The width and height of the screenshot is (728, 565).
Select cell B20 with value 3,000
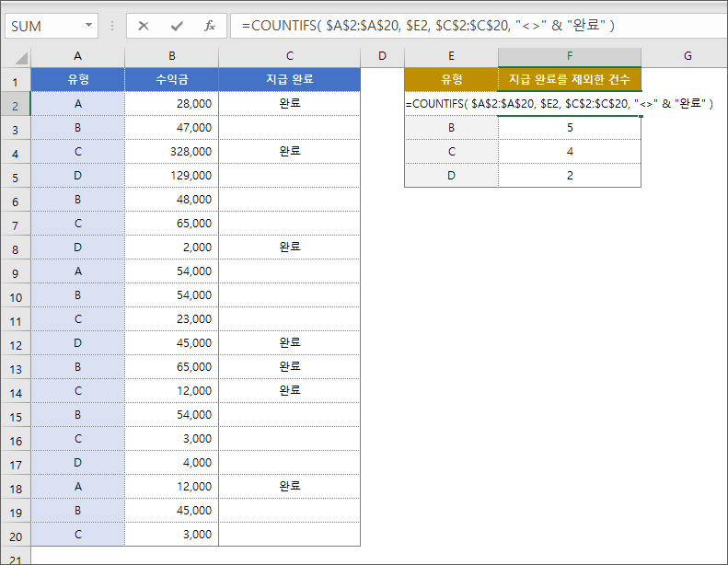(172, 535)
